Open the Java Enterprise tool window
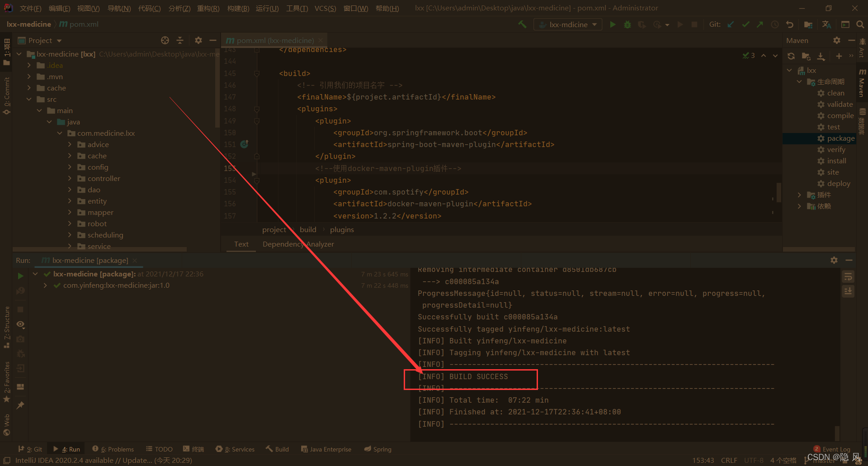Viewport: 868px width, 466px height. click(x=326, y=449)
